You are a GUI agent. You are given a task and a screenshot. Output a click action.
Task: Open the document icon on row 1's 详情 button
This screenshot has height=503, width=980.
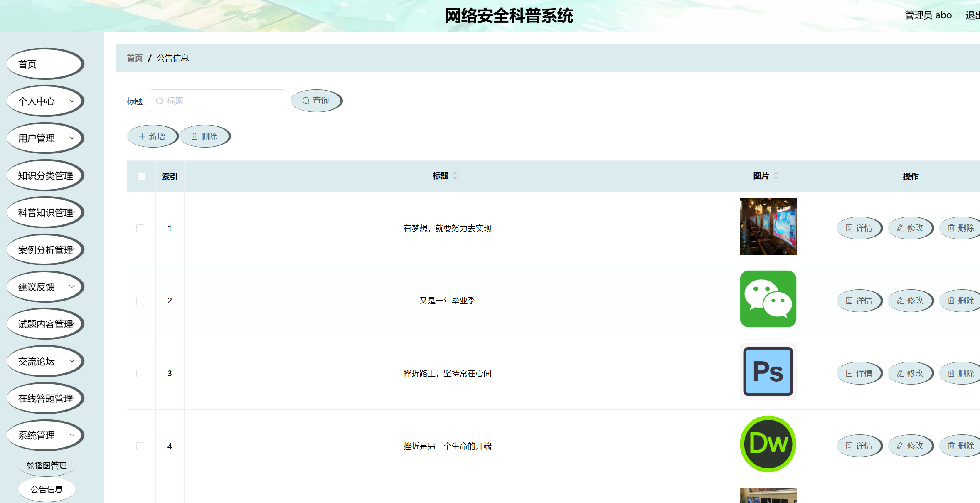[x=848, y=228]
